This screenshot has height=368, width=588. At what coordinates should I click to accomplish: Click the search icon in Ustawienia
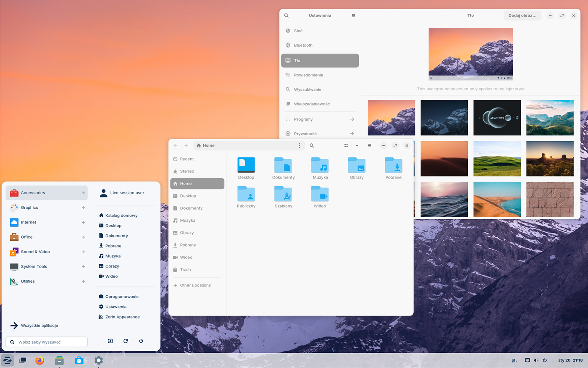point(286,16)
